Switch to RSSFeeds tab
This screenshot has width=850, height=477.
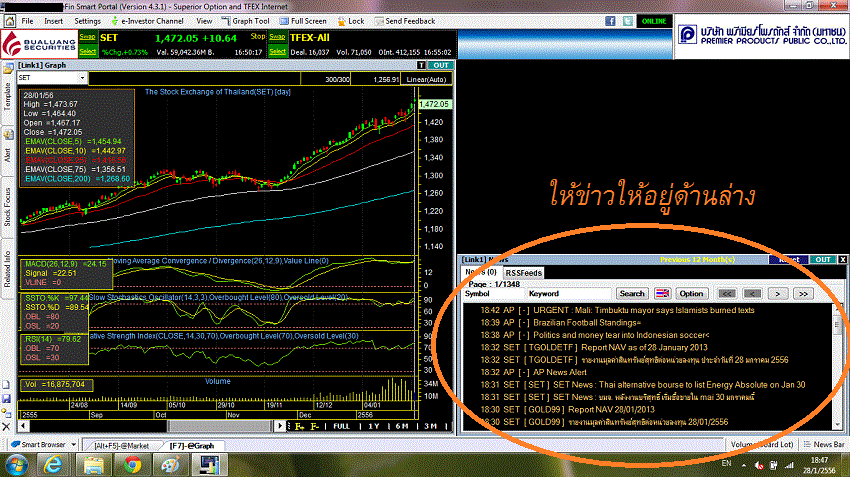[x=524, y=273]
